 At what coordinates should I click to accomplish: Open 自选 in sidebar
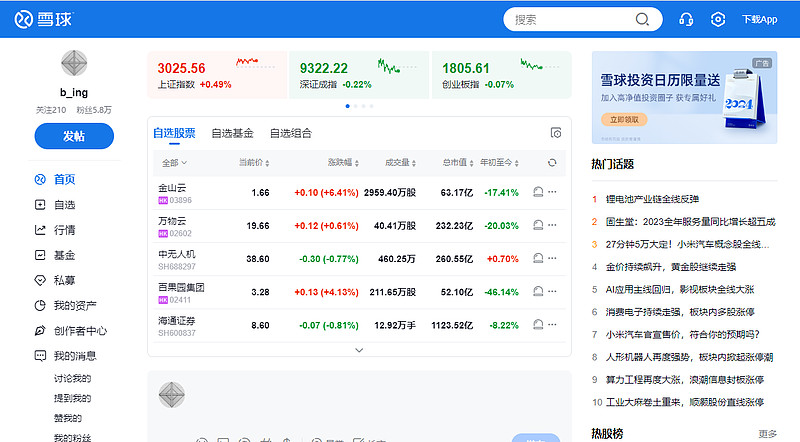(x=55, y=205)
